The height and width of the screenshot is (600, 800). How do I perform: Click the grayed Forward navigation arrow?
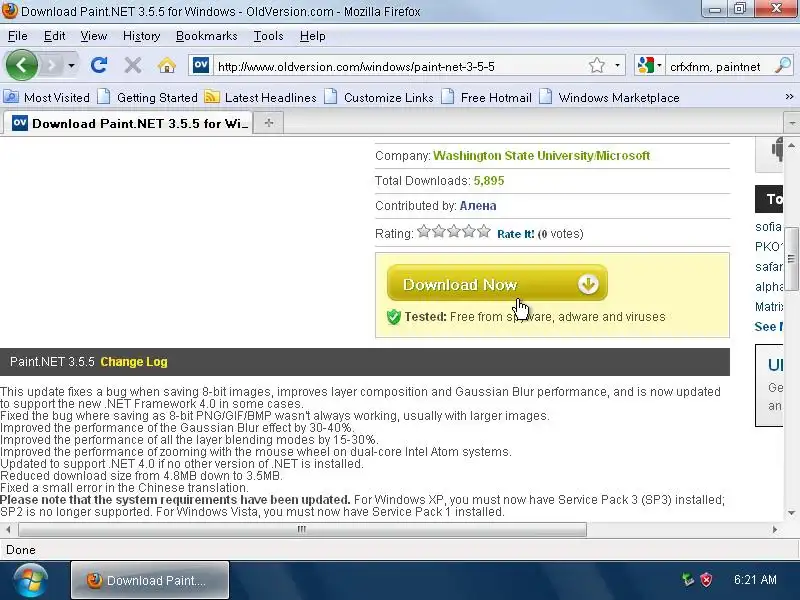(52, 65)
